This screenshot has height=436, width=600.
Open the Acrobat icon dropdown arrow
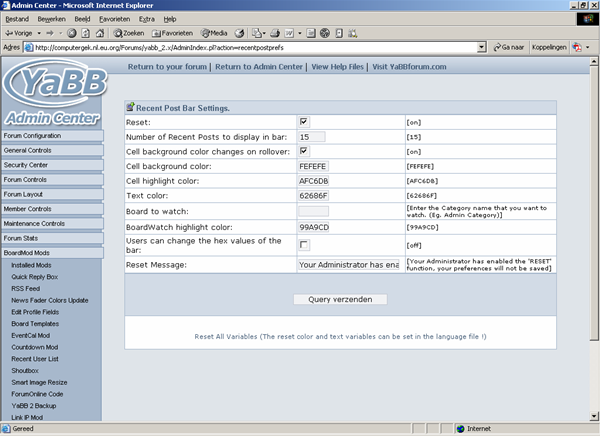coord(587,47)
